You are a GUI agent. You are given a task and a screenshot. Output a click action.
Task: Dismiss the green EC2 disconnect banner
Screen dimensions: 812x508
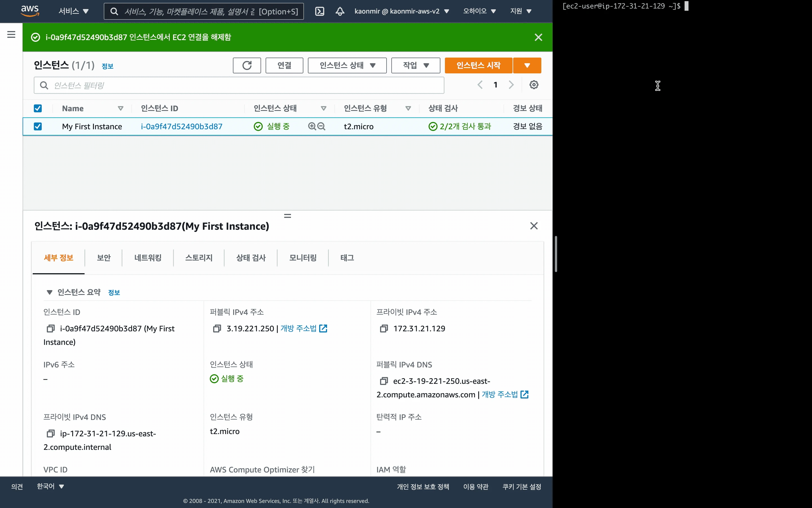[538, 37]
